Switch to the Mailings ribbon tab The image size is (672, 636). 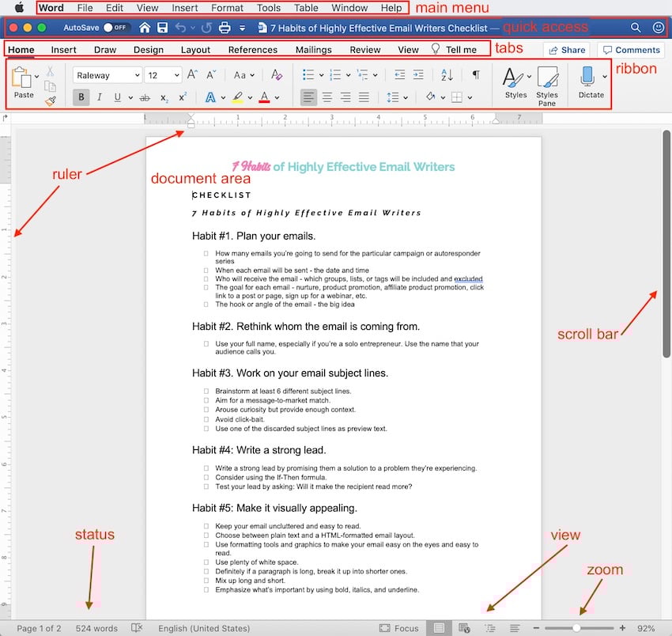(313, 49)
